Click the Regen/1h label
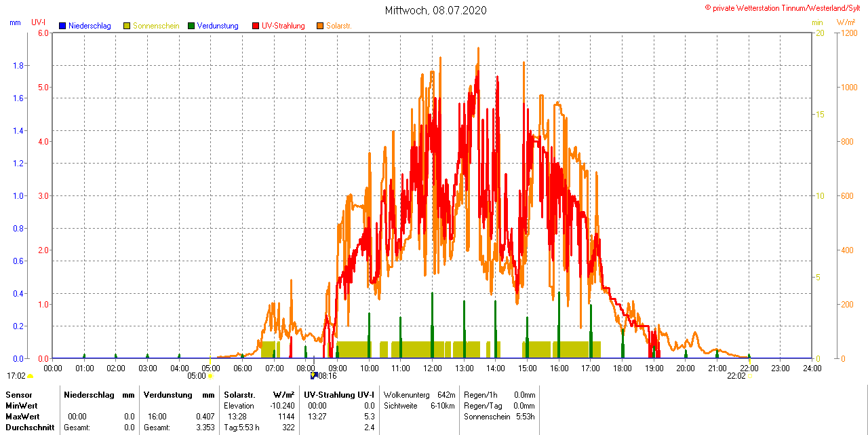The width and height of the screenshot is (868, 435). click(x=479, y=394)
